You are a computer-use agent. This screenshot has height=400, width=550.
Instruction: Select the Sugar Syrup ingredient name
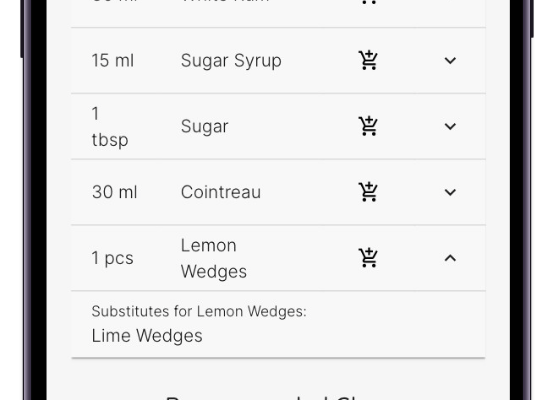(231, 61)
